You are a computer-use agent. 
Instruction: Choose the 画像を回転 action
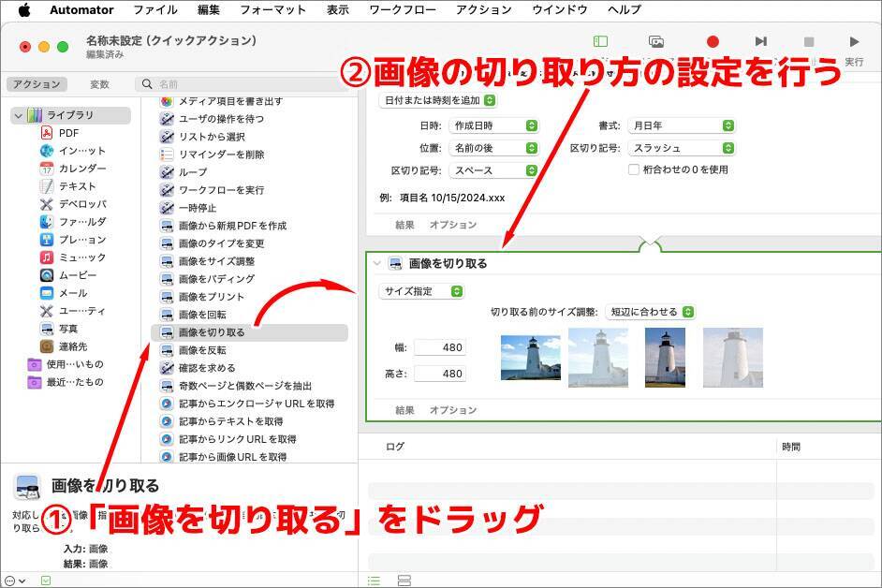201,315
